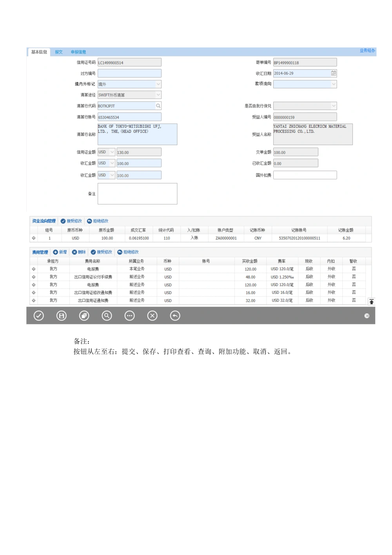Expand the 款项流向 dropdown

[334, 84]
